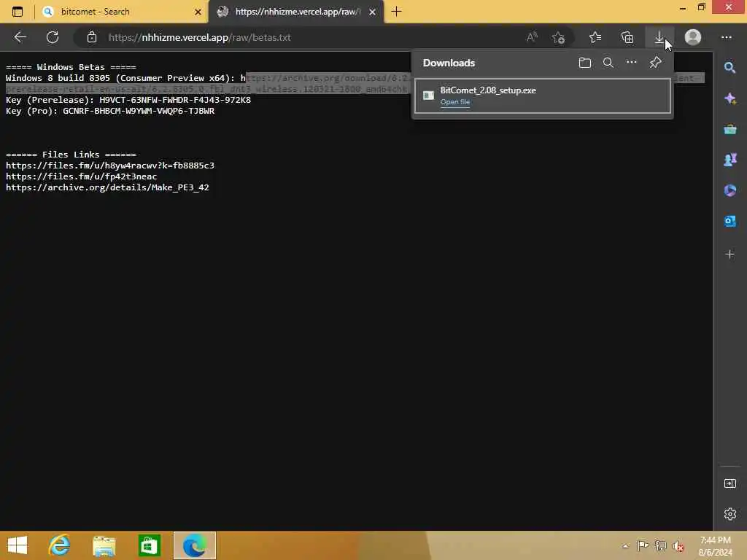Open sidebar Outlook icon
This screenshot has width=747, height=560.
pyautogui.click(x=729, y=221)
